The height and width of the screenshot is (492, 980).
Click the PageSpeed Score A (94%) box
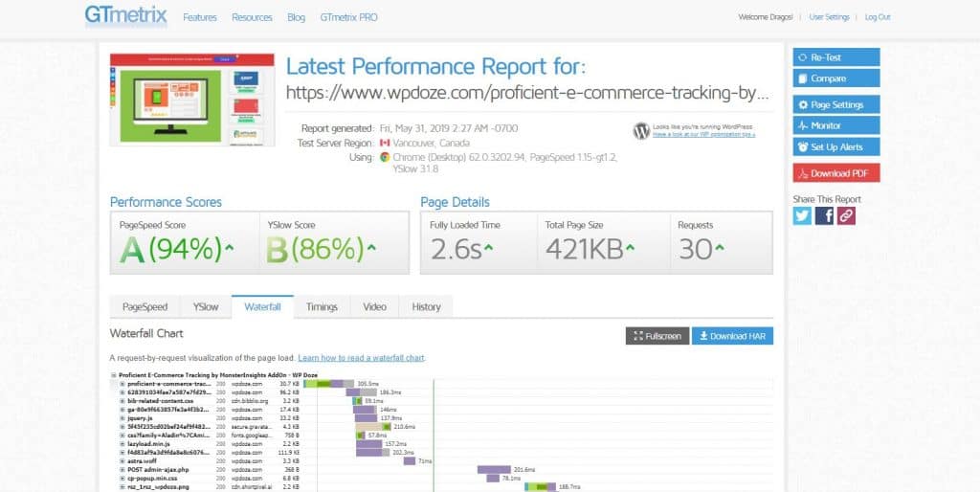pyautogui.click(x=185, y=242)
